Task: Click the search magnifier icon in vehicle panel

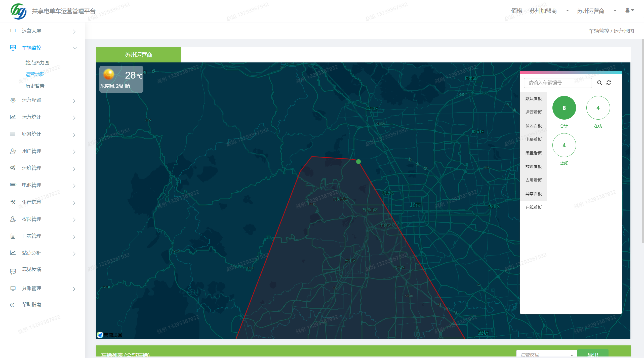Action: [x=599, y=83]
